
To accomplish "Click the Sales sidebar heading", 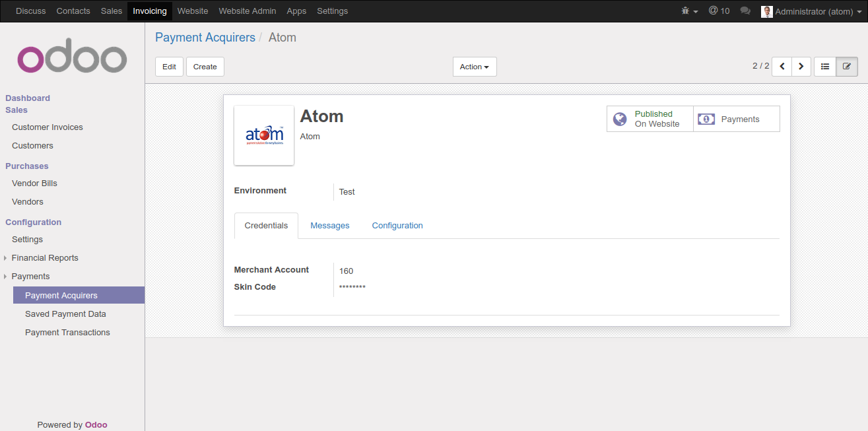I will click(x=17, y=110).
